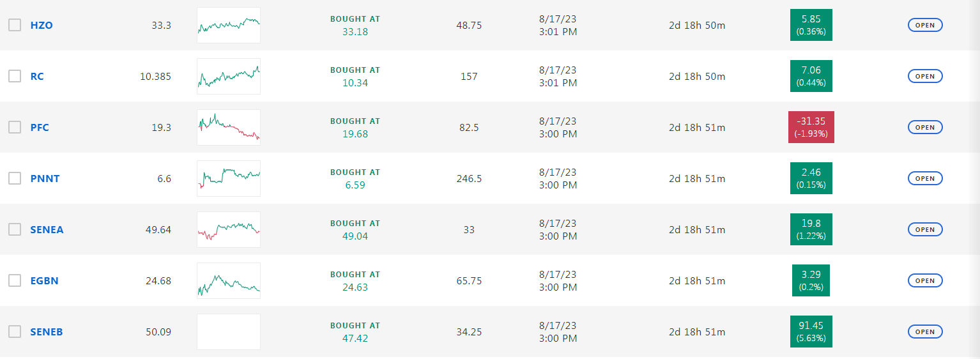Image resolution: width=980 pixels, height=359 pixels.
Task: Click the RC ticker symbol
Action: click(37, 76)
